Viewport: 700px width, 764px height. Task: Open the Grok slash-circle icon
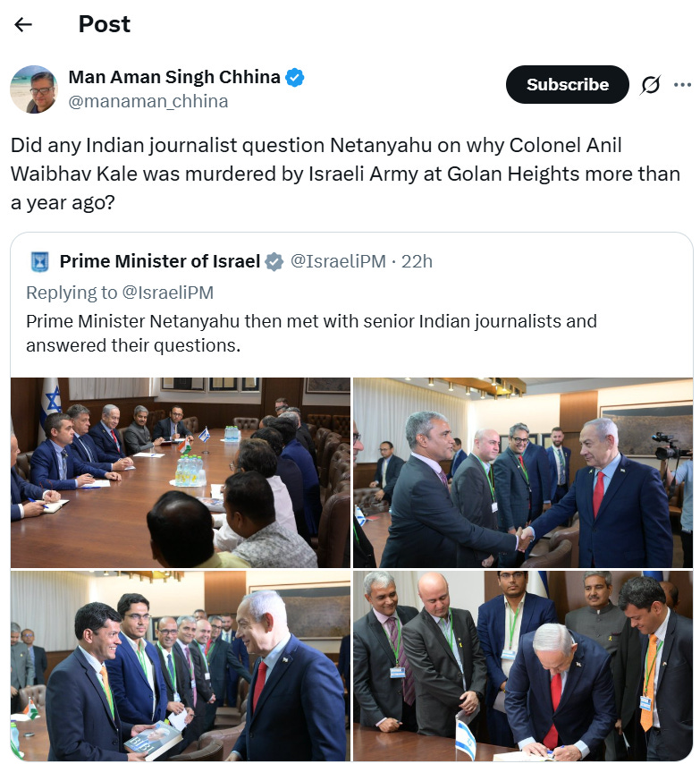pyautogui.click(x=650, y=85)
